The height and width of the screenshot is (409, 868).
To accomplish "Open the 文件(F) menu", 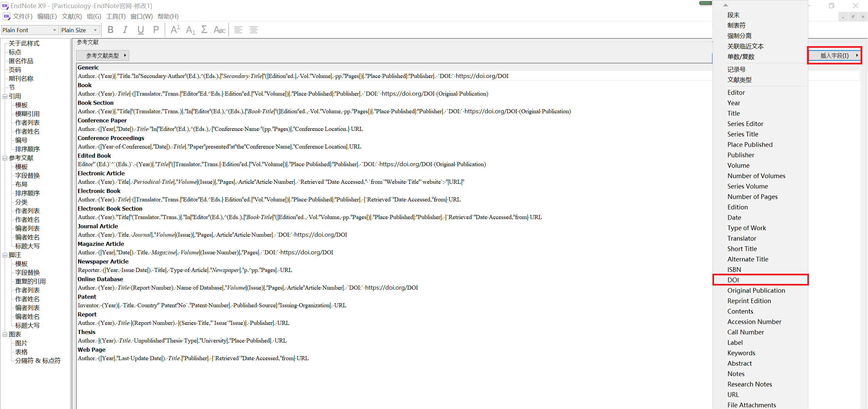I will [23, 16].
